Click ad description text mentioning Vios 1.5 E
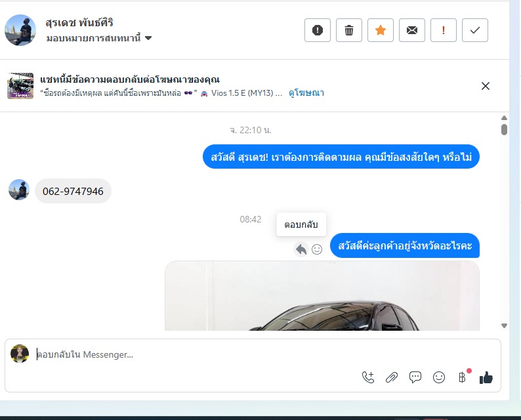The width and height of the screenshot is (521, 420). click(x=161, y=93)
